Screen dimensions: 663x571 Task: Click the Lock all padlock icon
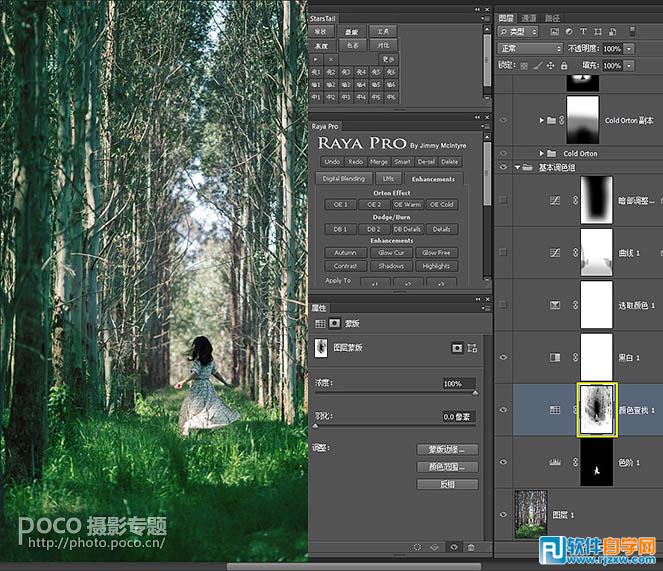[564, 66]
